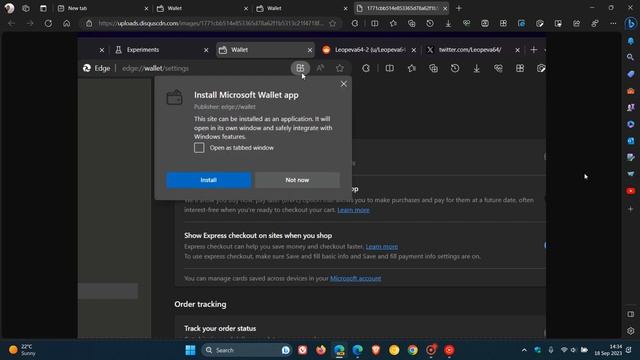Screen dimensions: 640x360
Task: Click the outer browser Refresh button
Action: click(48, 23)
